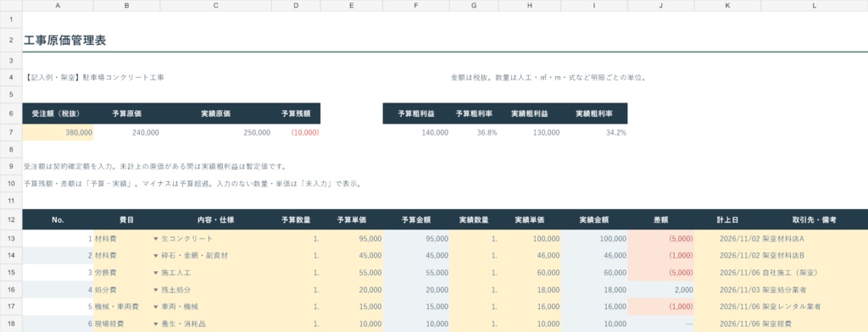868x332 pixels.
Task: Click the 養生・消耗品 cell
Action: tap(216, 324)
